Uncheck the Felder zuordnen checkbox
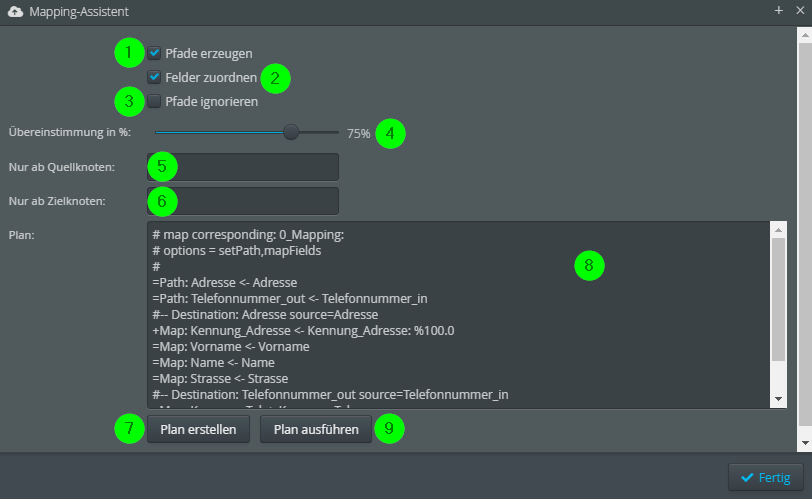Screen dimensions: 812x499 154,77
